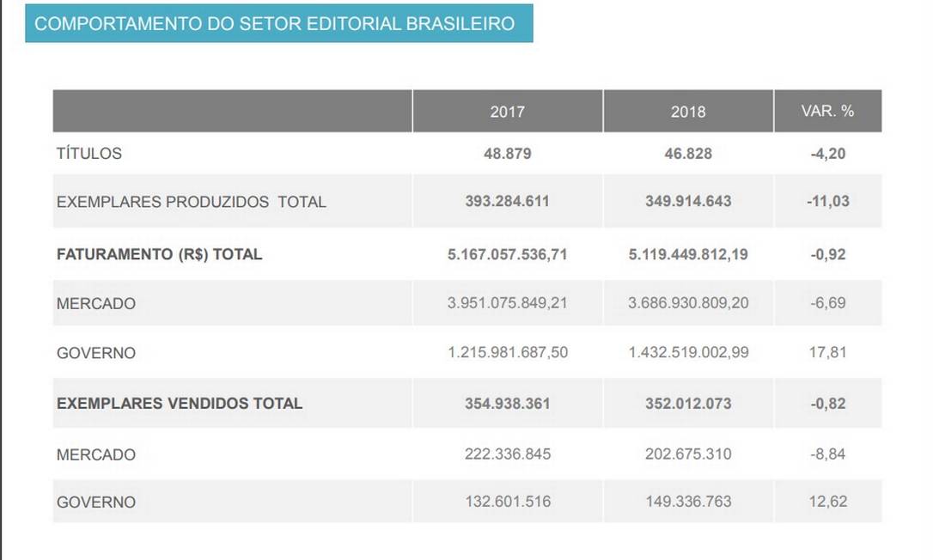The image size is (933, 560).
Task: Click GOVERNO label under EXEMPLARES VENDIDOS TOTAL
Action: (x=96, y=502)
